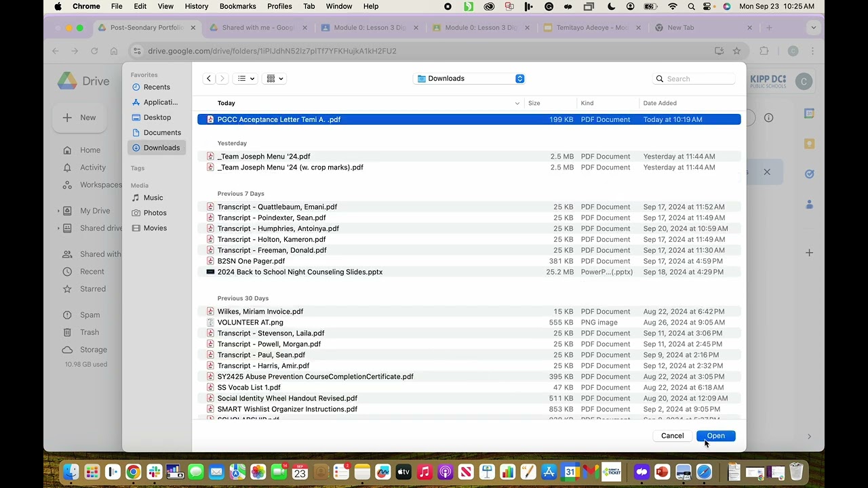Select B2SN One Pager.pdf
Image resolution: width=868 pixels, height=488 pixels.
pyautogui.click(x=469, y=261)
